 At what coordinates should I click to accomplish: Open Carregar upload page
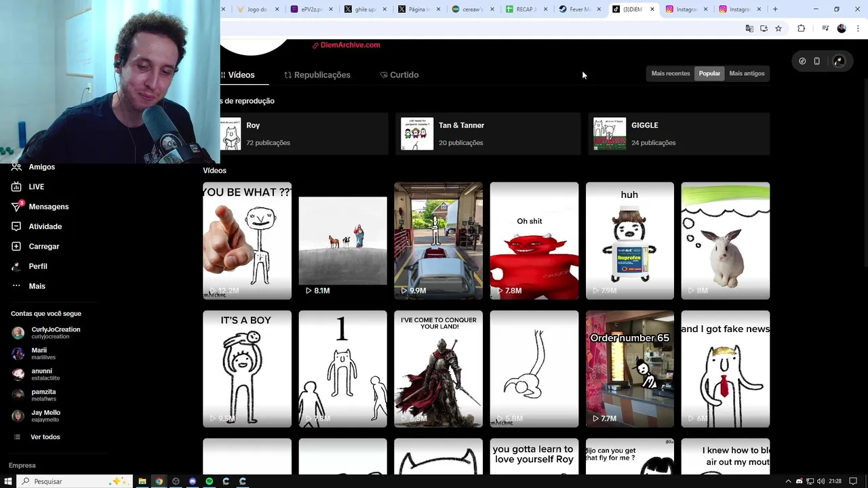click(36, 246)
